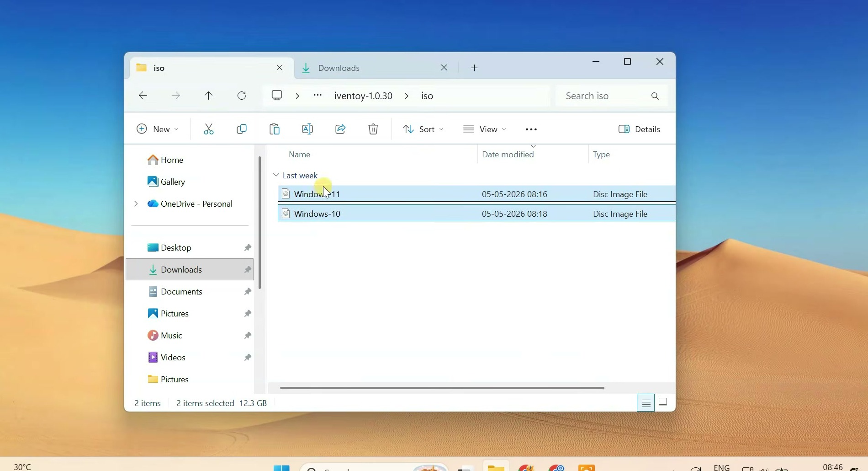The height and width of the screenshot is (471, 868).
Task: Click the Rename icon in the toolbar
Action: coord(307,129)
